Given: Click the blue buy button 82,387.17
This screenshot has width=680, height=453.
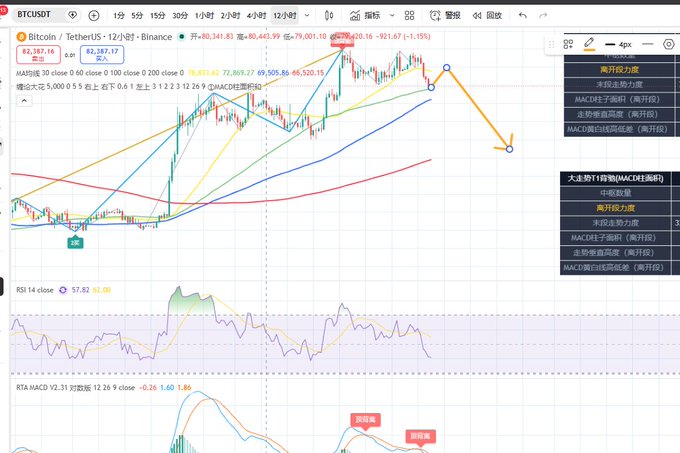Looking at the screenshot, I should click(x=102, y=54).
